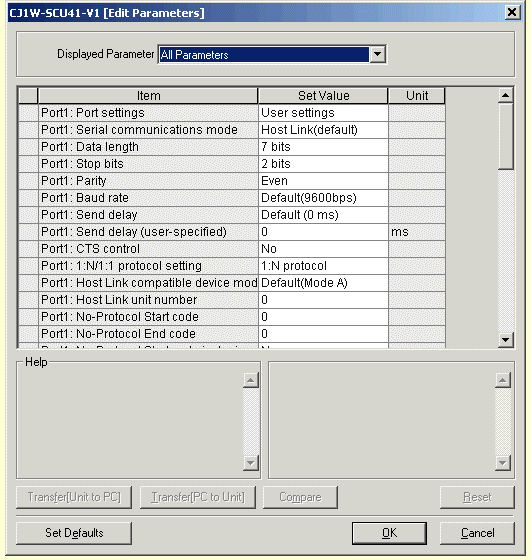531x560 pixels.
Task: Click the Set Defaults button
Action: [74, 533]
